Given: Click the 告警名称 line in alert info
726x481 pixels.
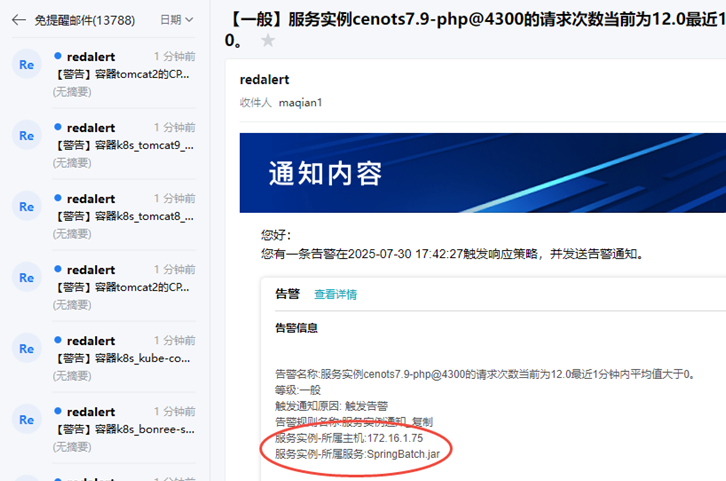Looking at the screenshot, I should click(x=485, y=374).
